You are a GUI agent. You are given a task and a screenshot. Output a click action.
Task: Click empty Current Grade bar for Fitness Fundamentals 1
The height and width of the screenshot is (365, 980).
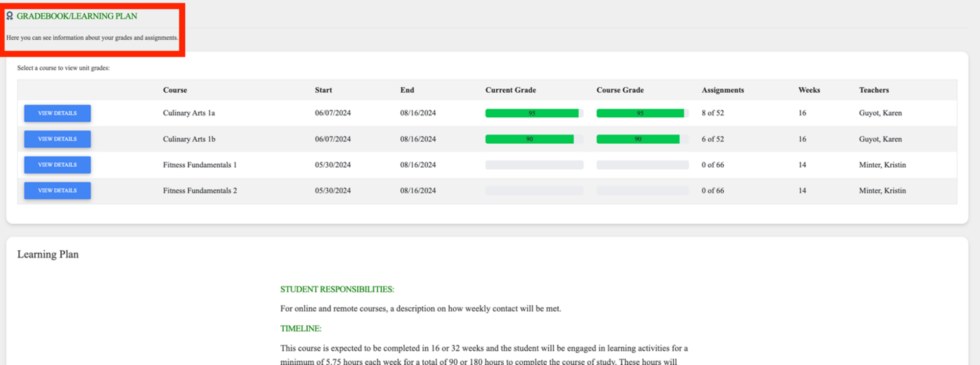tap(534, 165)
